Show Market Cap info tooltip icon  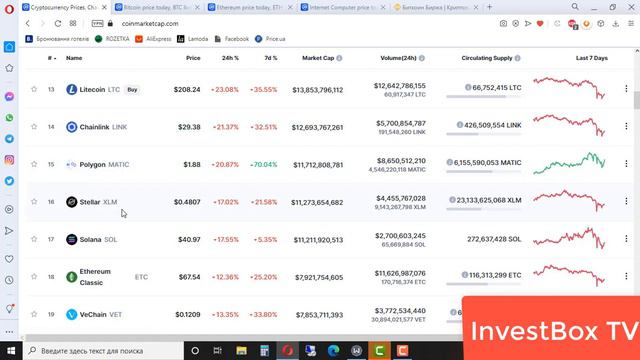(x=339, y=58)
